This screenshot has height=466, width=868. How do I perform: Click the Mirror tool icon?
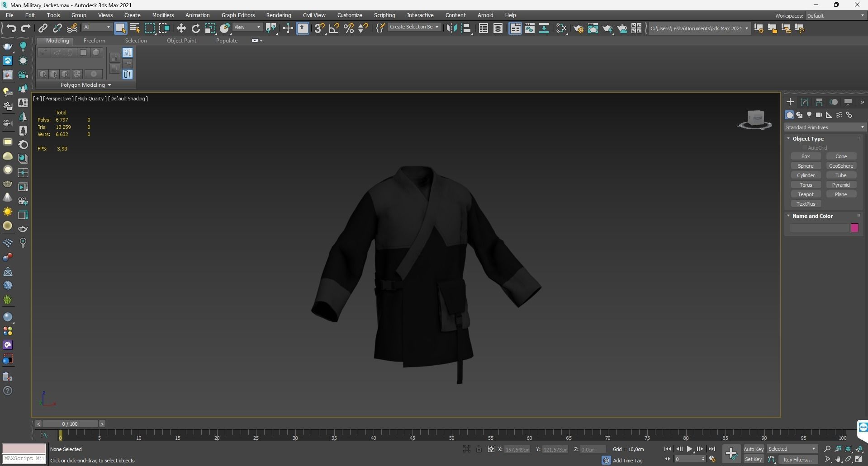(x=451, y=28)
